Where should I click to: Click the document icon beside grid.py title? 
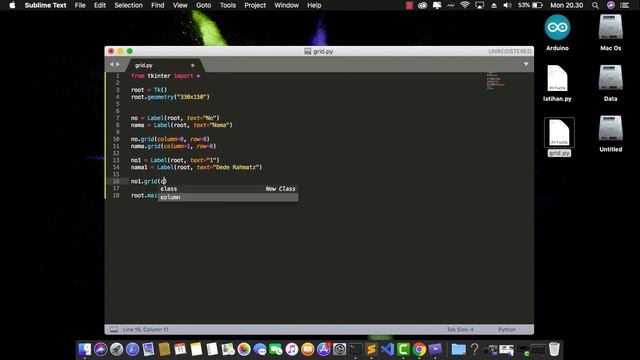click(307, 51)
